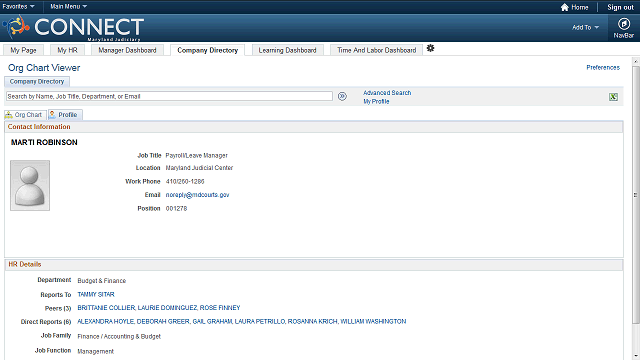
Task: Open direct report WILLIAM WASHINGTON
Action: (x=373, y=322)
